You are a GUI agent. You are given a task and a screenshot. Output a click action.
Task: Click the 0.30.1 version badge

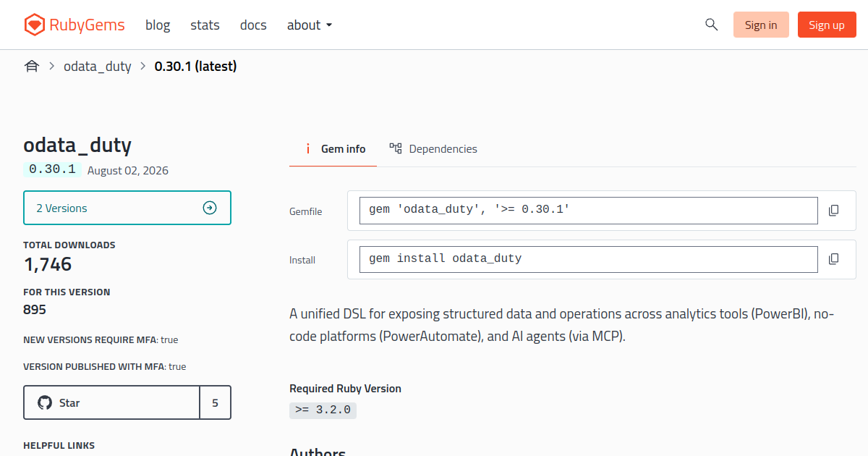click(52, 169)
